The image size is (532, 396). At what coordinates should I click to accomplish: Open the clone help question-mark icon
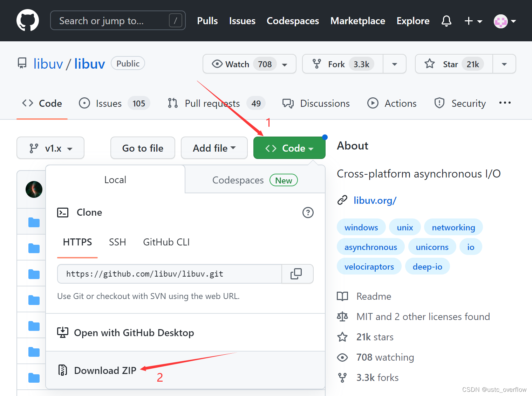308,213
